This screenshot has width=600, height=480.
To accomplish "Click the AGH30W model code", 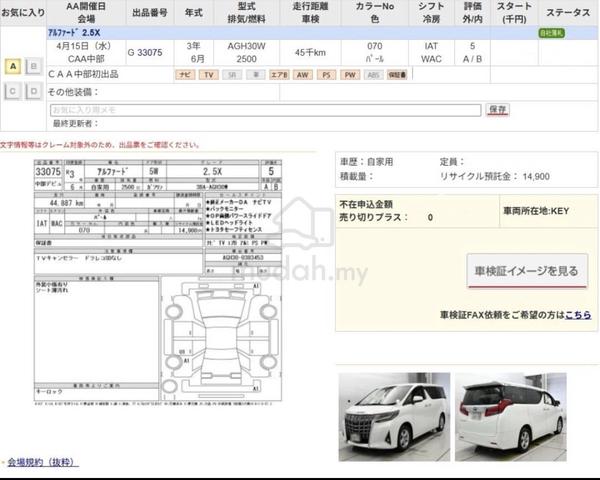I will tap(246, 46).
